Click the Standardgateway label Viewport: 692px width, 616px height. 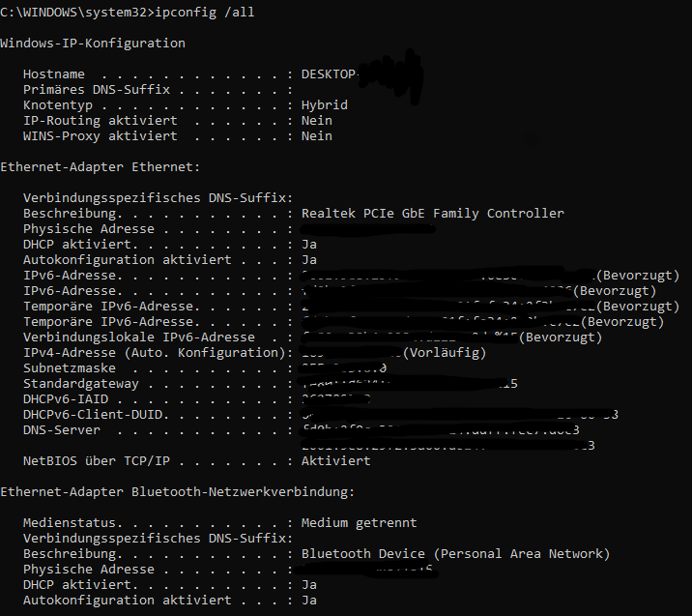(x=81, y=384)
